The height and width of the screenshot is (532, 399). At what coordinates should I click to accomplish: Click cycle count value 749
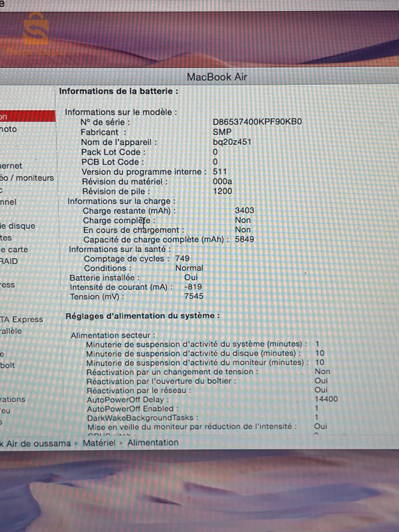click(182, 258)
